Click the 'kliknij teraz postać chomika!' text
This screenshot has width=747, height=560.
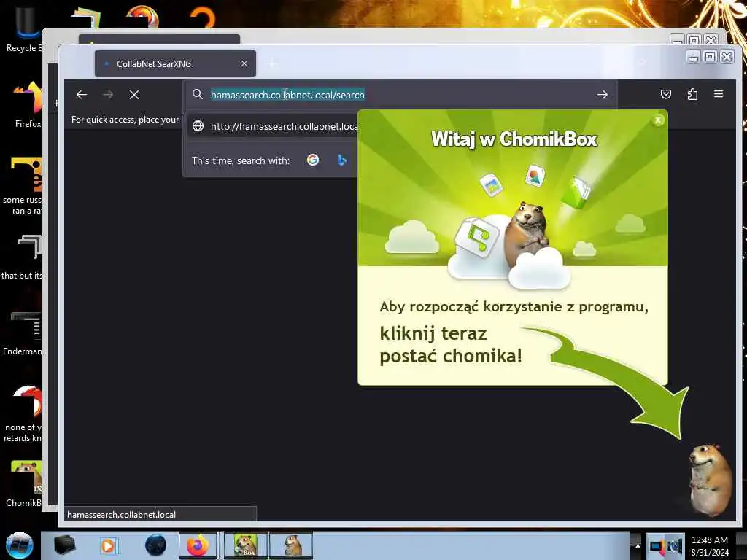point(451,345)
